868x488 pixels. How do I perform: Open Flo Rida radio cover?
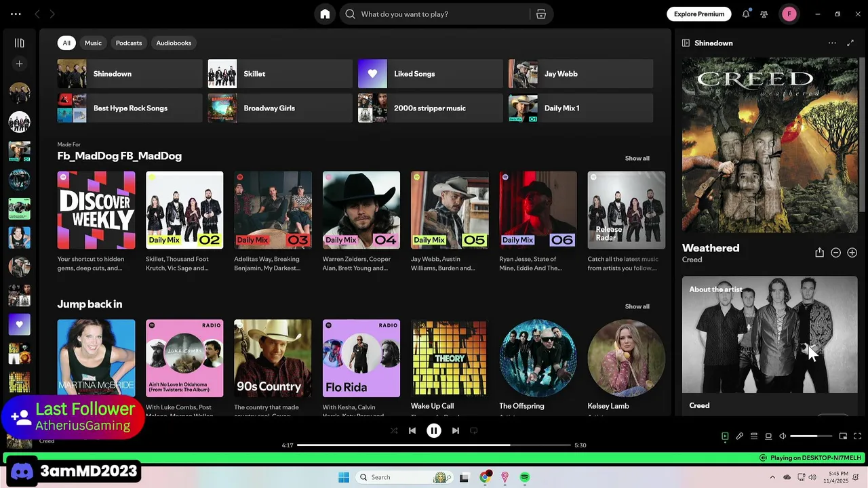click(x=361, y=359)
